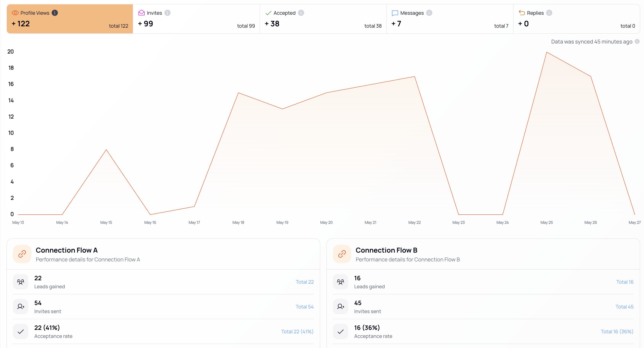Switch to the Invites metric tab

196,19
